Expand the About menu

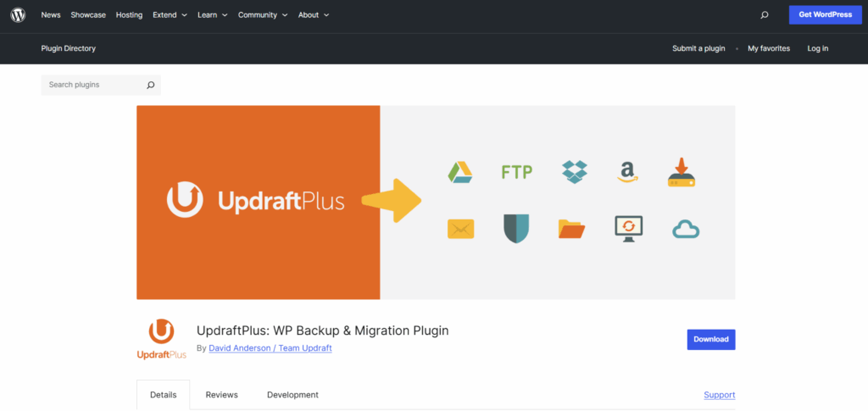click(x=314, y=15)
